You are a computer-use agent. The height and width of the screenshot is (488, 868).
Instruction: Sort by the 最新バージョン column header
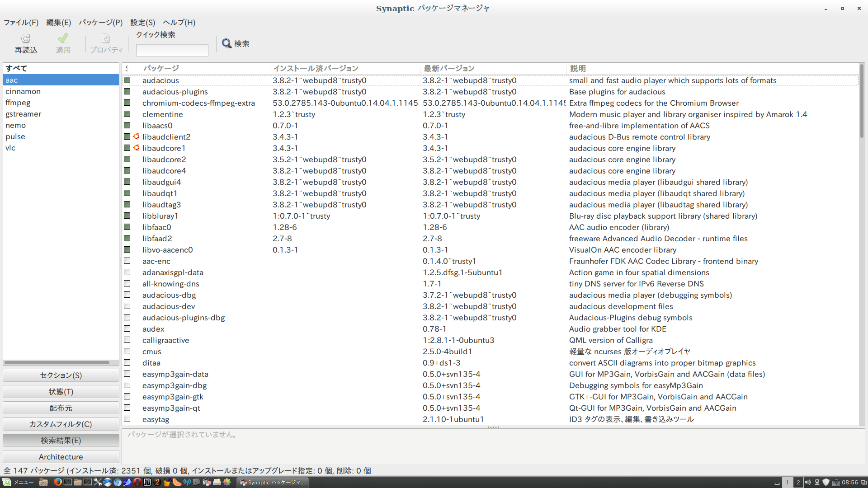493,68
